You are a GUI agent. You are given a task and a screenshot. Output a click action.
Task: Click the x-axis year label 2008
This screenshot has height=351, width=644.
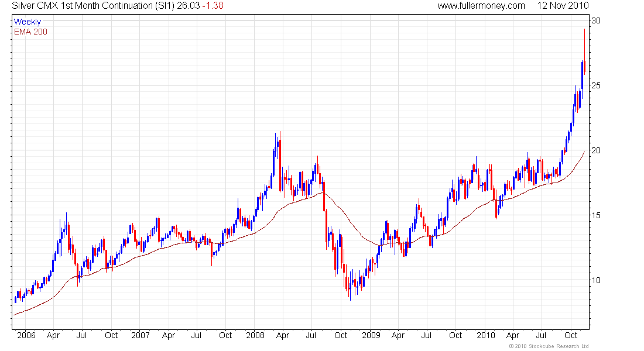255,335
